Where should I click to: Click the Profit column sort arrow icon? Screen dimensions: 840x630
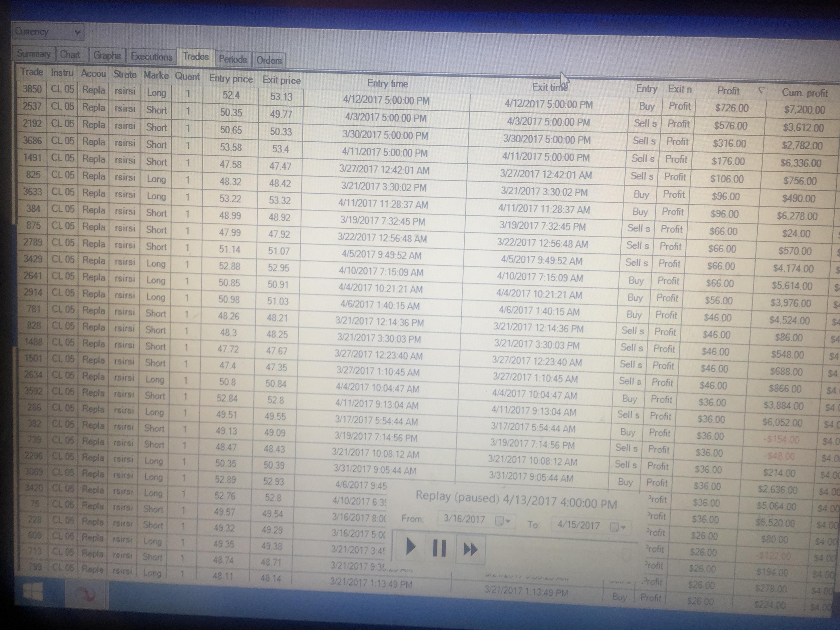click(761, 90)
